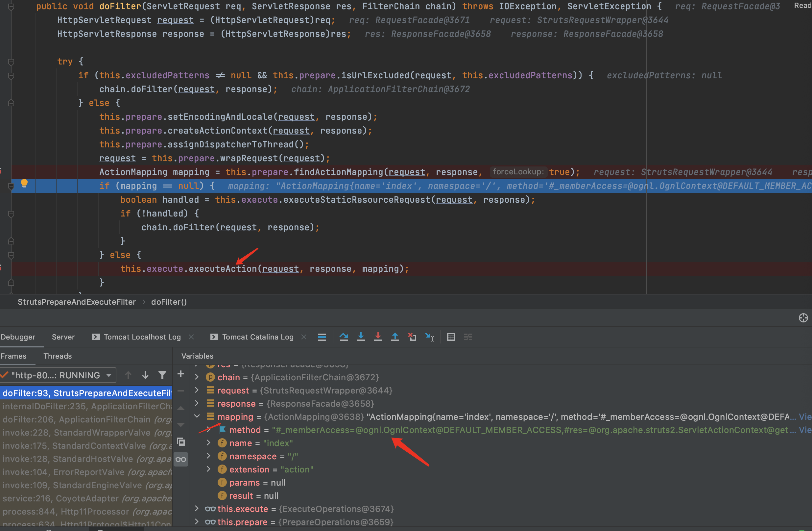Close the Tomcat Catalina Log tab
Screen dimensions: 812x531
(x=304, y=337)
